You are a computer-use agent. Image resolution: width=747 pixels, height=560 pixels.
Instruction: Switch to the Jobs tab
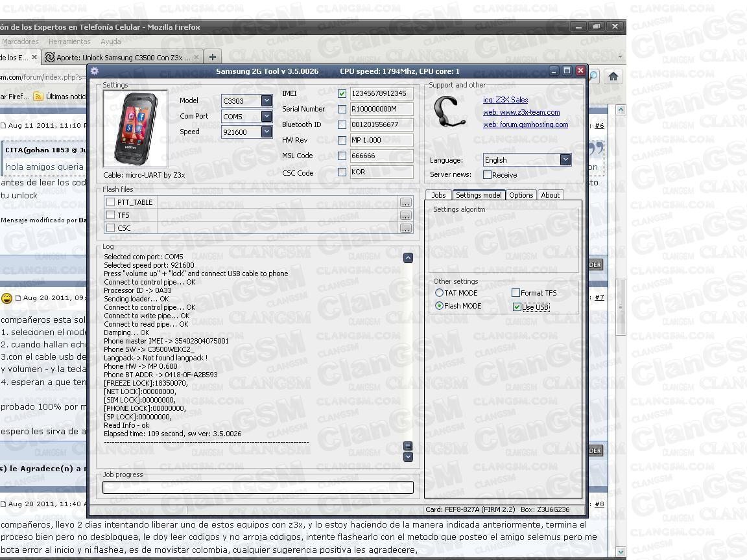[438, 195]
